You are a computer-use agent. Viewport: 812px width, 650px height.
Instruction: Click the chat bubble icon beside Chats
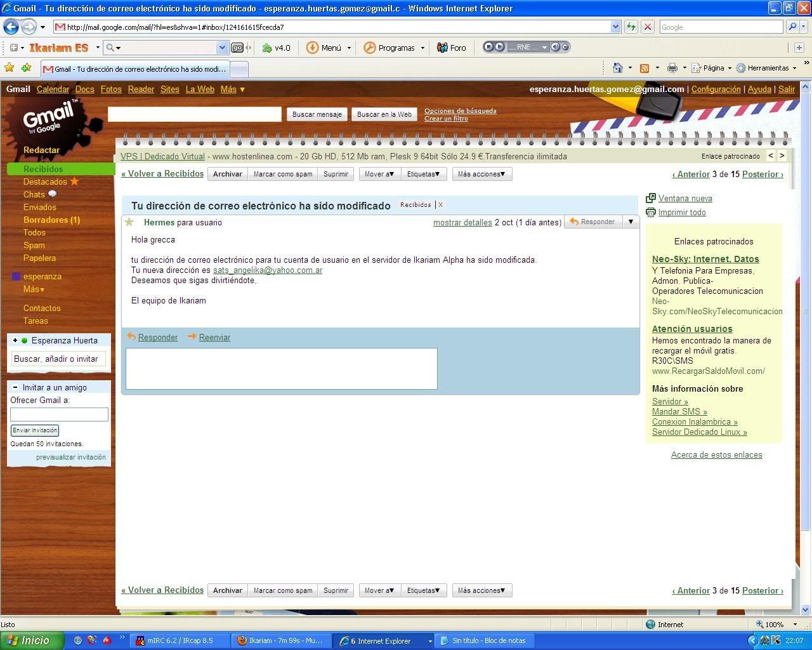pyautogui.click(x=52, y=194)
